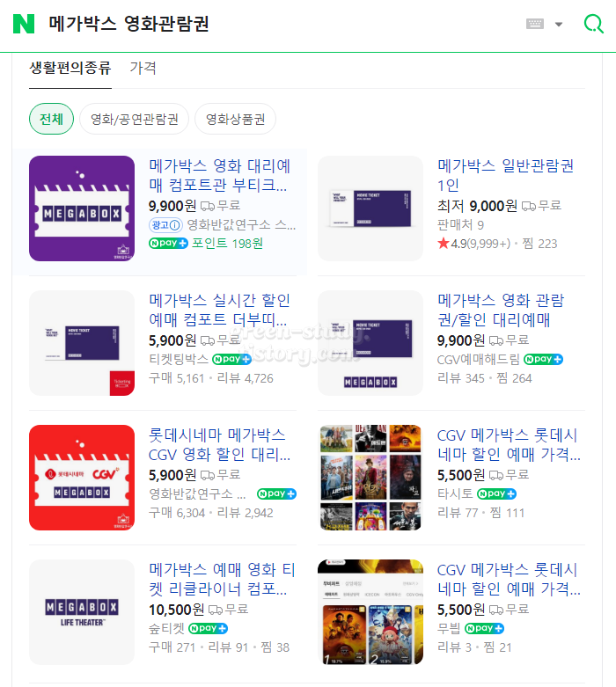This screenshot has height=687, width=616.
Task: Click seller name 영화반값연구소 in ad listing
Action: tap(241, 225)
